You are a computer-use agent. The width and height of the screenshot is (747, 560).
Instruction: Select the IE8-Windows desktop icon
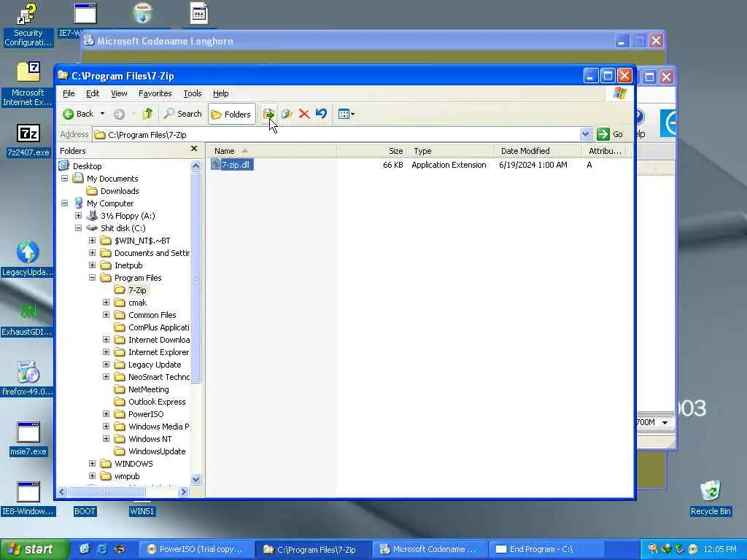coord(28,499)
